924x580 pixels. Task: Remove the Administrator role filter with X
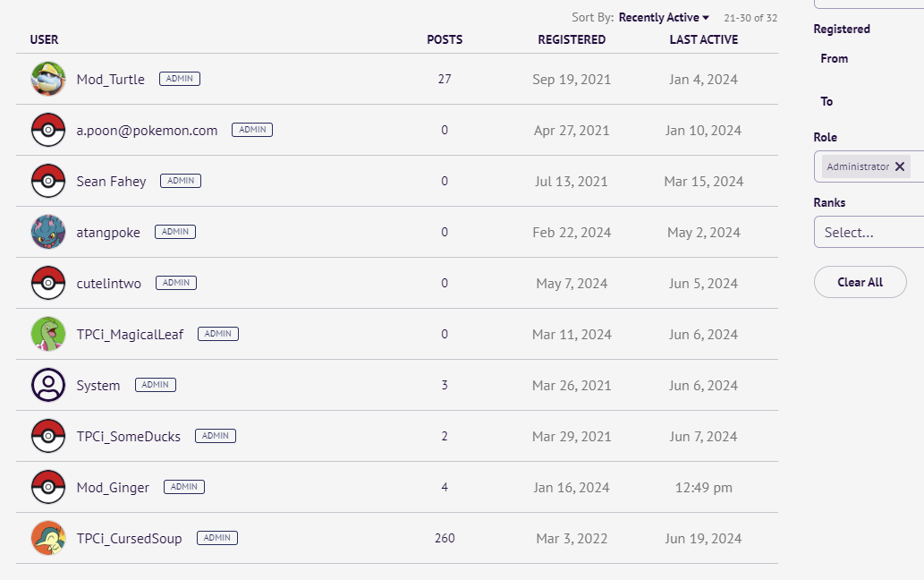[900, 166]
